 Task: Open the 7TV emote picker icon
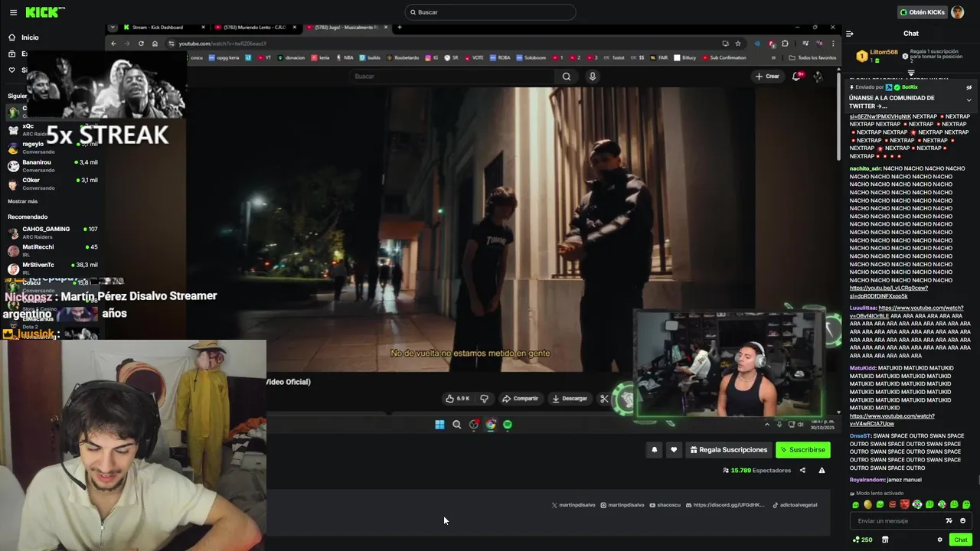click(949, 521)
